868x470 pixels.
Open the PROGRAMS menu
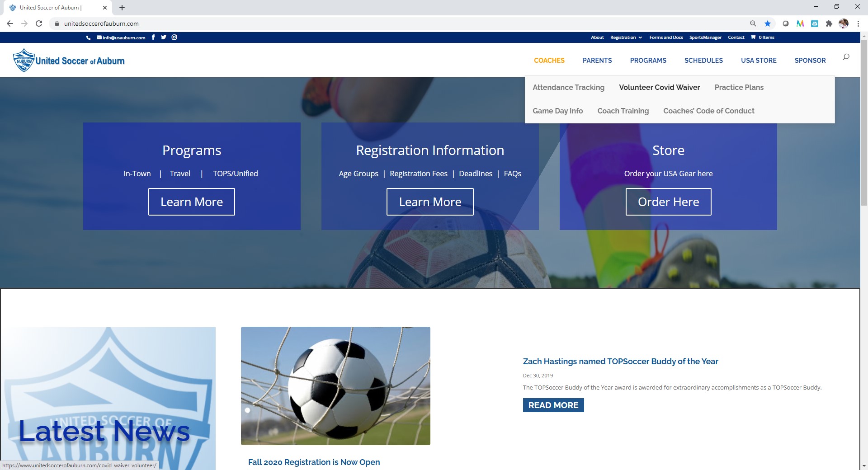648,61
